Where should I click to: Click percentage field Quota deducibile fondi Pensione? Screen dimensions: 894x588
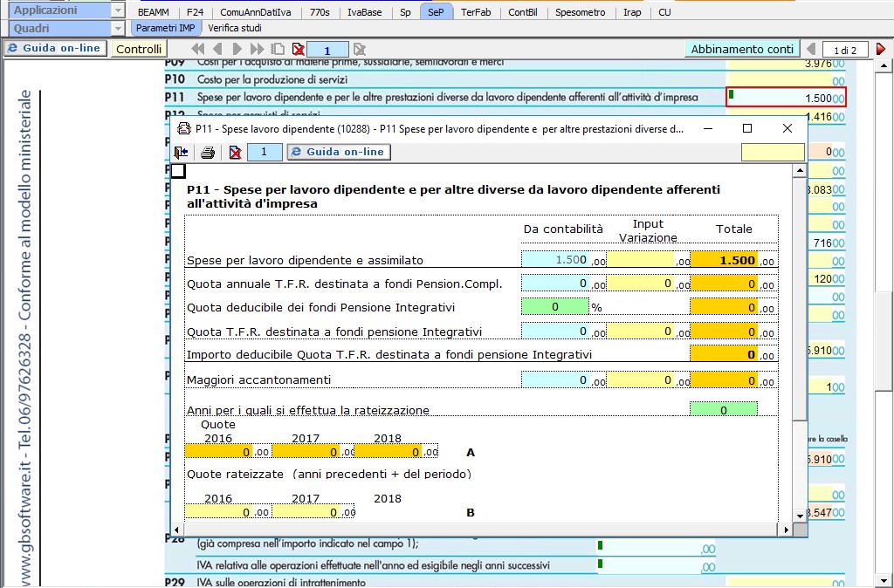click(x=554, y=306)
